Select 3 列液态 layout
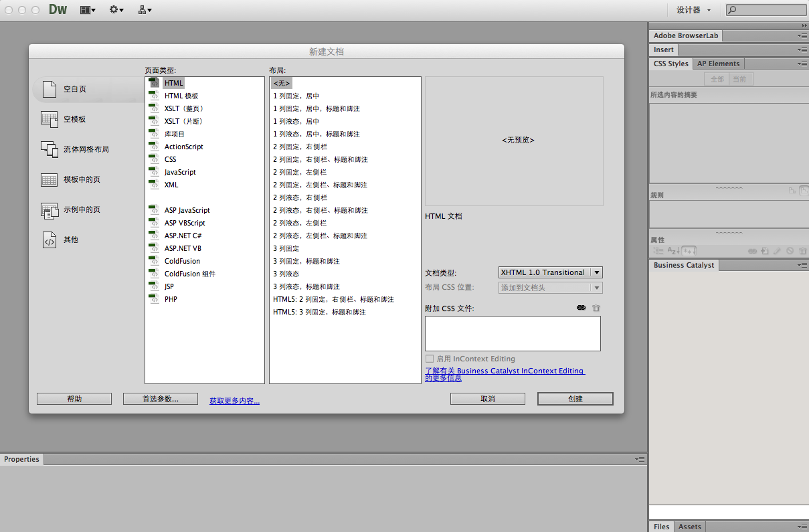This screenshot has width=809, height=532. [286, 274]
